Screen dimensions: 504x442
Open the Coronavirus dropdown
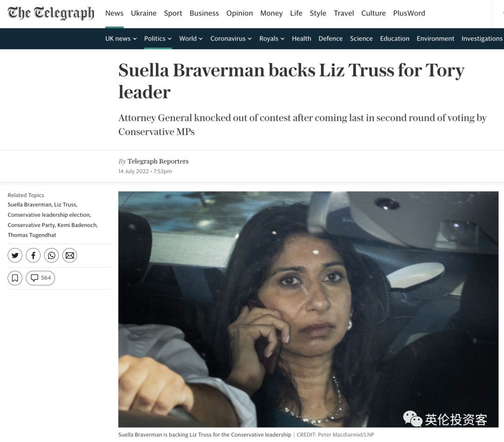coord(231,39)
